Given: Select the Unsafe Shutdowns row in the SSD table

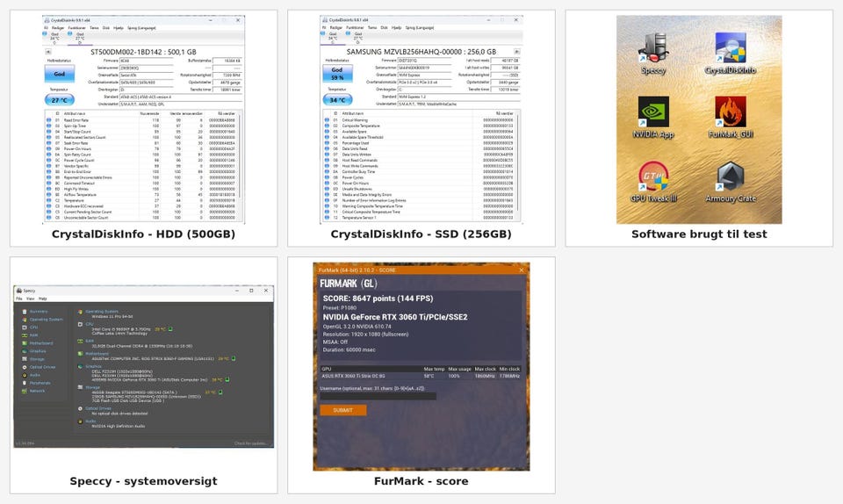Looking at the screenshot, I should [x=420, y=189].
